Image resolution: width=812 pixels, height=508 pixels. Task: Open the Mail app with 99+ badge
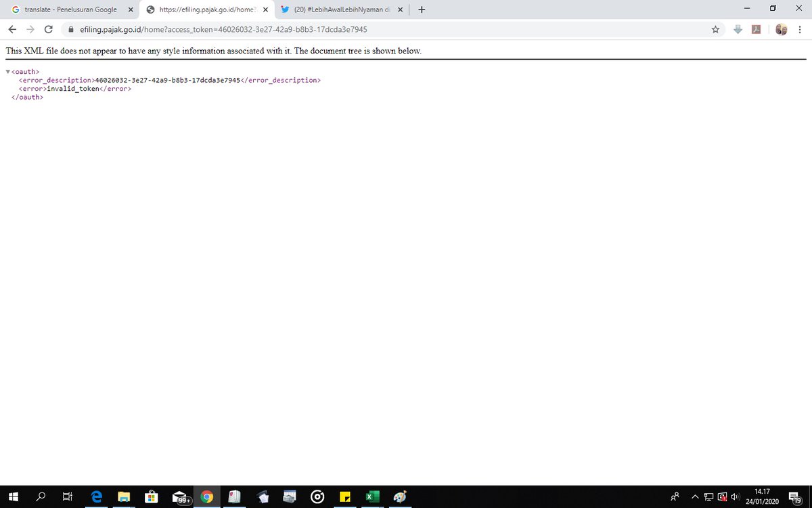[x=180, y=496]
